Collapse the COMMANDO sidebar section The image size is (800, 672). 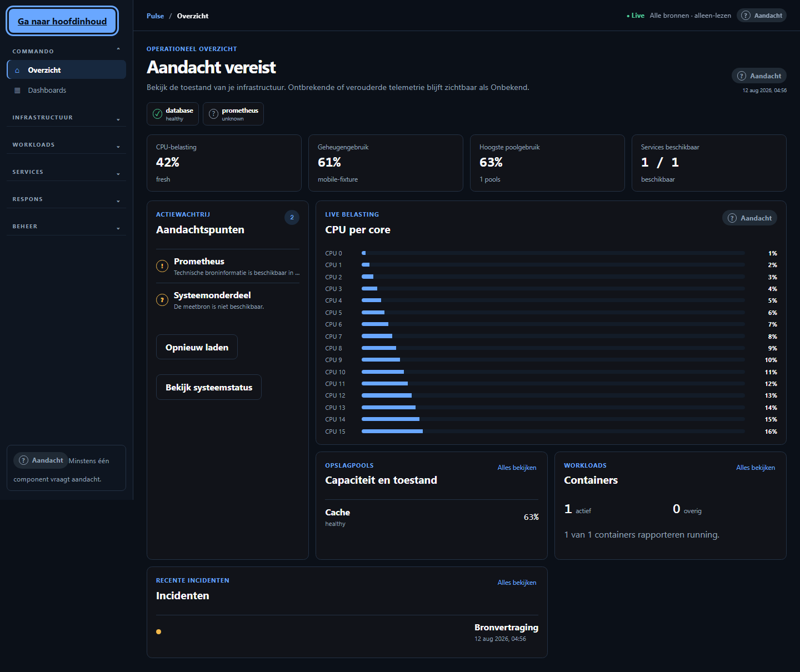coord(66,51)
